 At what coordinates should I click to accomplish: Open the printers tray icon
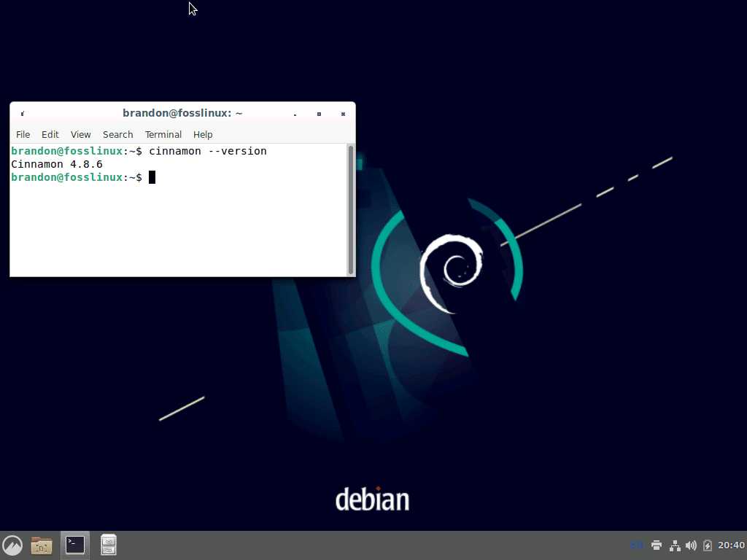coord(657,545)
